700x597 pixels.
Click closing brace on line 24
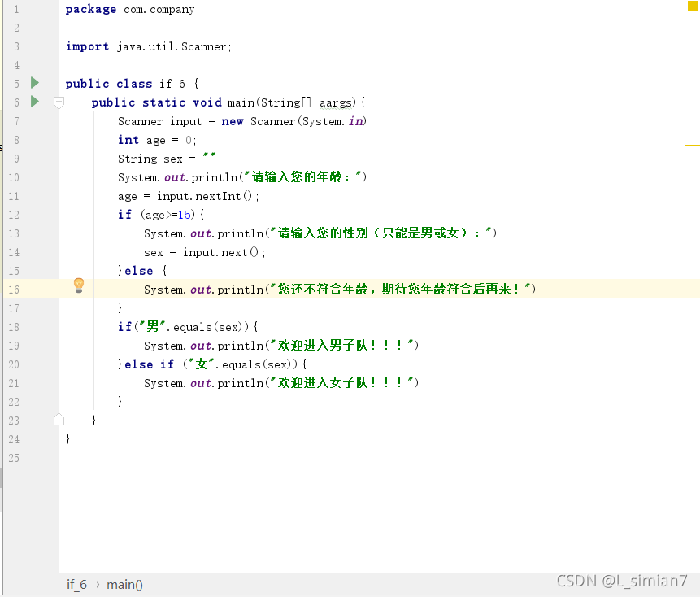pos(67,438)
